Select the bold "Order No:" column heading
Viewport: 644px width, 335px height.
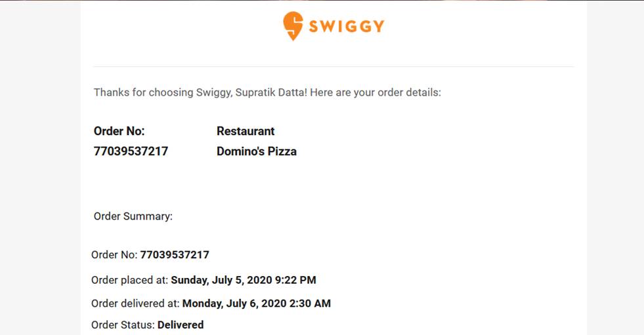[119, 131]
